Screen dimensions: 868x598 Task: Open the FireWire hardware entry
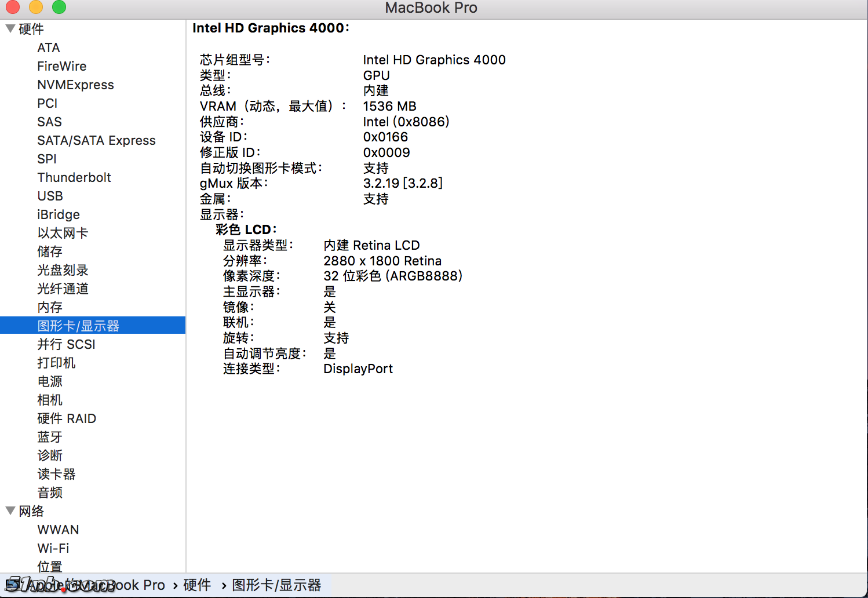pos(61,66)
